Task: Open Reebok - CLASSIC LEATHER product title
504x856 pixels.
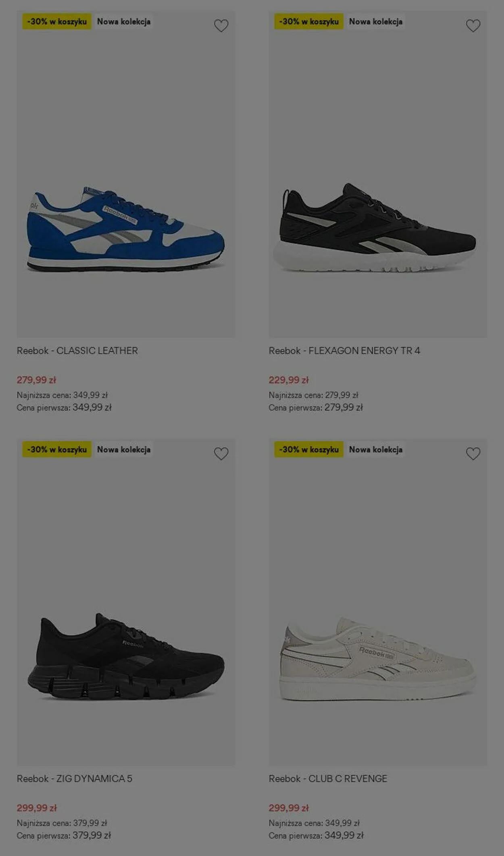Action: pyautogui.click(x=77, y=351)
